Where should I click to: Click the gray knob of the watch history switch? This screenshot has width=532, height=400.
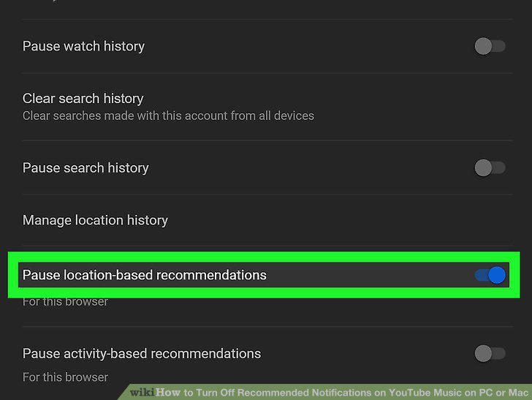click(483, 46)
